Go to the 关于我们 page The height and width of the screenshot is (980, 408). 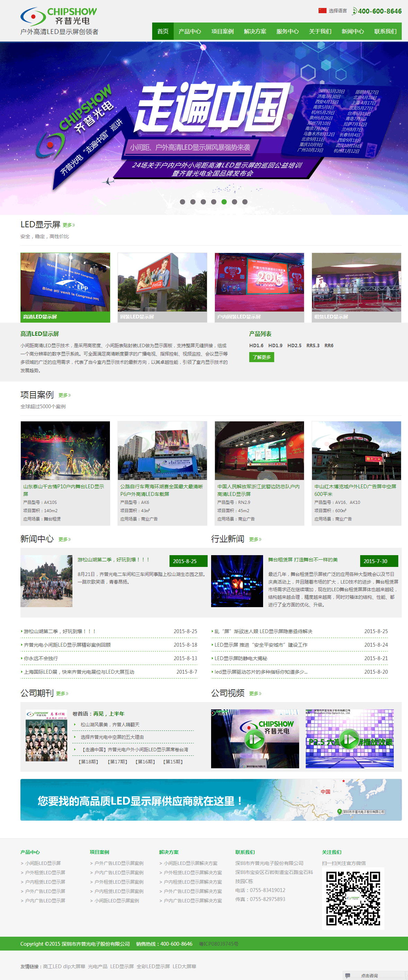(320, 31)
